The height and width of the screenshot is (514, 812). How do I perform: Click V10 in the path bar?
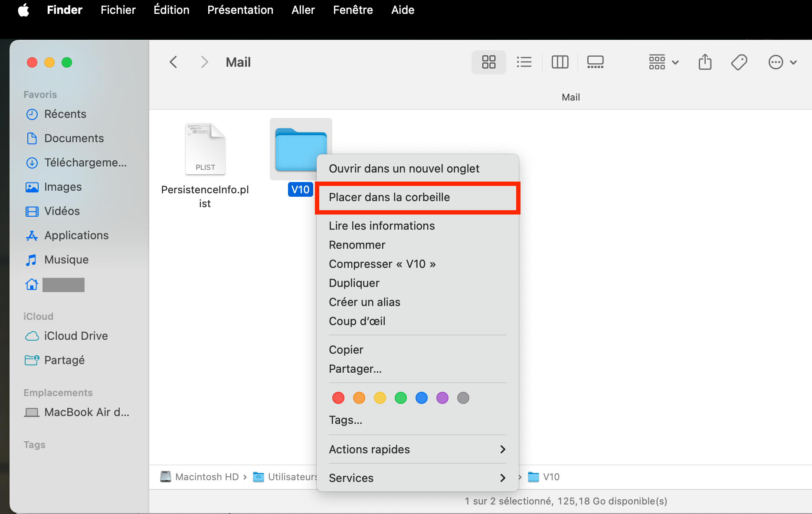click(x=544, y=477)
